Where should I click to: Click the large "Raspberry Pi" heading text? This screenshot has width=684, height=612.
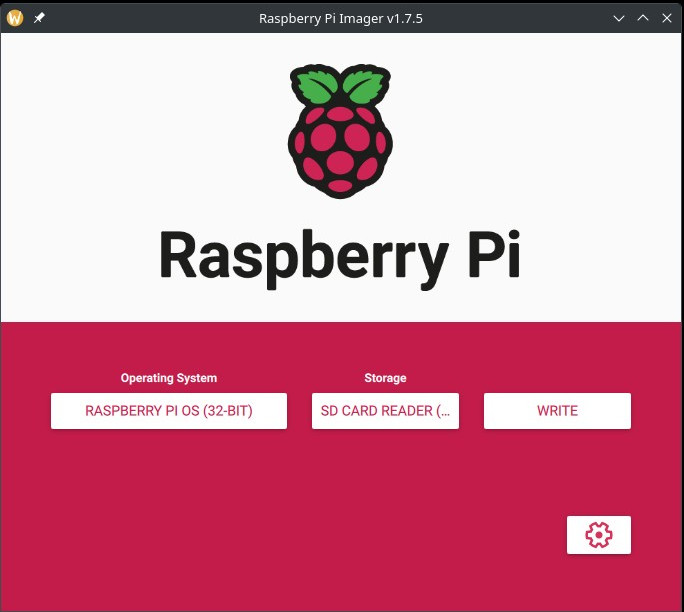[340, 256]
